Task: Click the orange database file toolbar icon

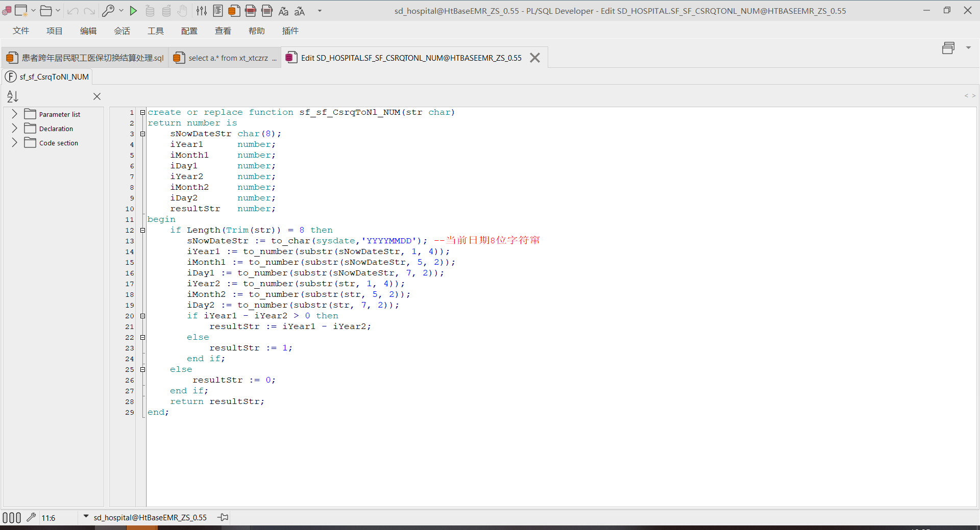Action: (x=234, y=11)
